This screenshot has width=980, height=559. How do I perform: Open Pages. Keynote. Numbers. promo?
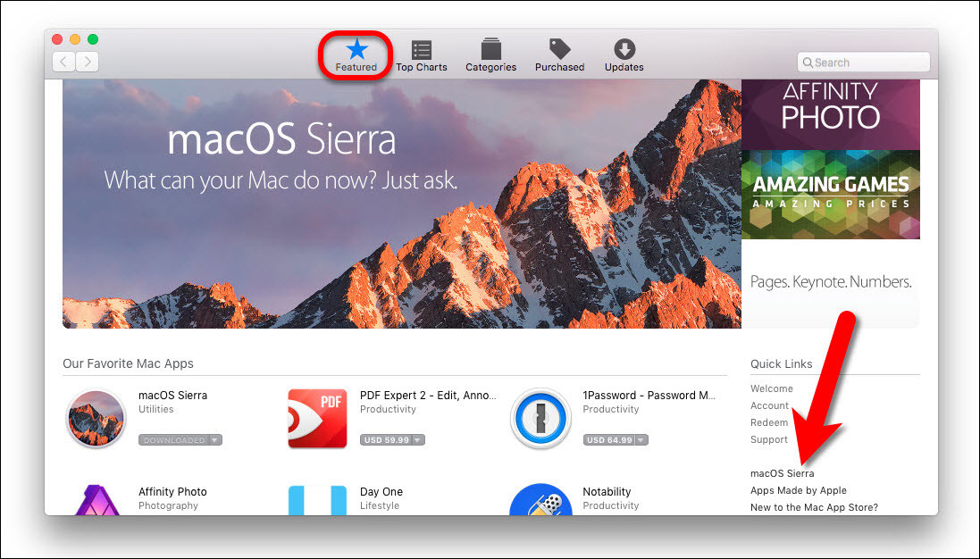(831, 284)
